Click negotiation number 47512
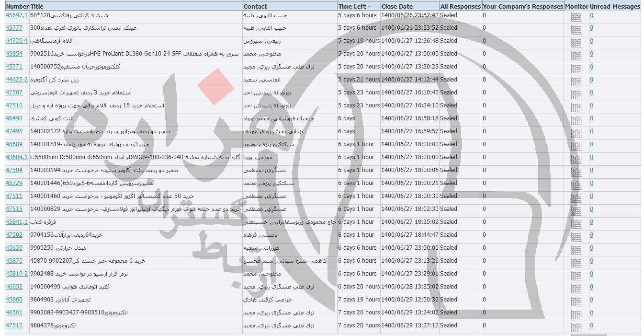 pos(14,325)
